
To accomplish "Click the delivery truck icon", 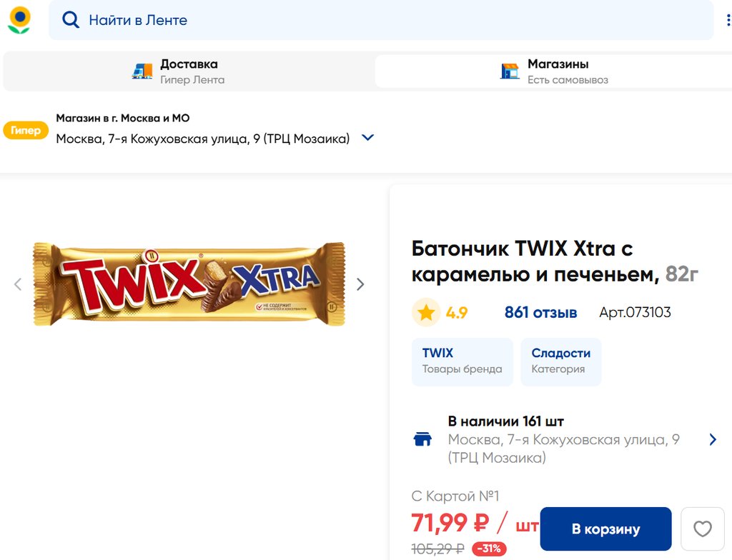I will [142, 71].
